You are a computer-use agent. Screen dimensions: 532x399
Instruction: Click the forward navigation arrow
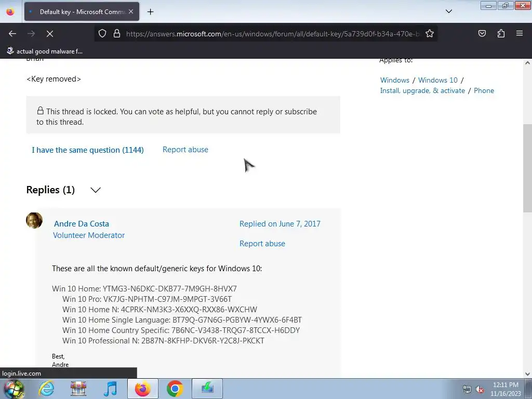click(x=31, y=34)
